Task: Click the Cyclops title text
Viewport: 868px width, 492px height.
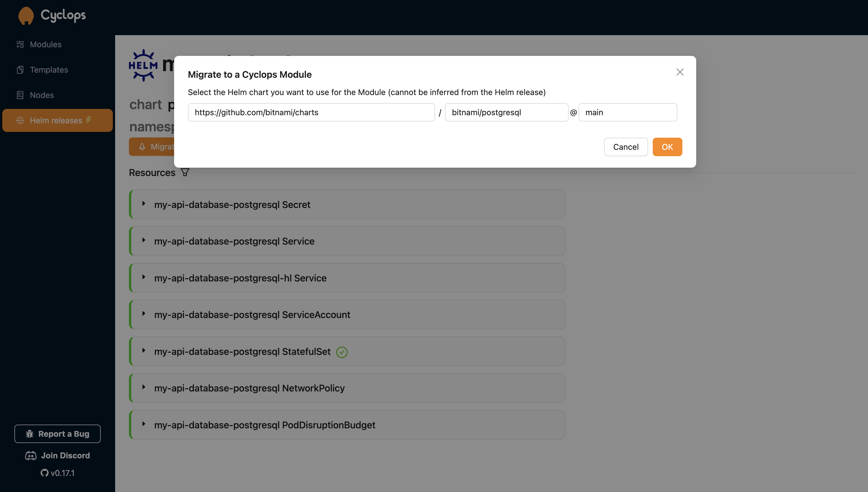Action: pos(63,15)
